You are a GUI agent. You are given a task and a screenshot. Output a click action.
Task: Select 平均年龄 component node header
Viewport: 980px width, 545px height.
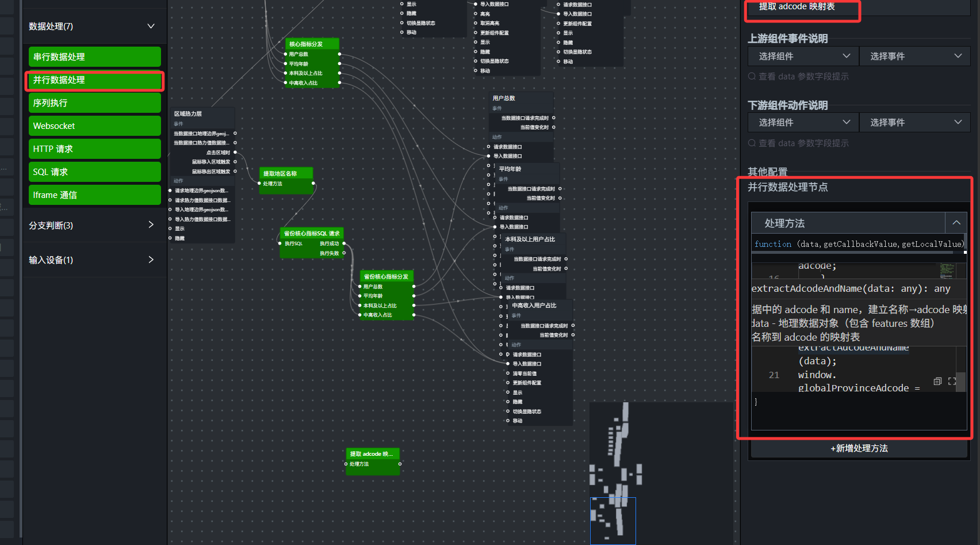527,169
